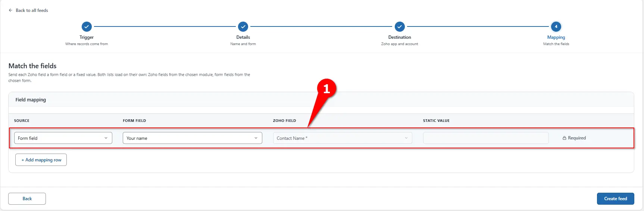Screen dimensions: 644x211
Task: Select the Mapping step label
Action: click(556, 37)
